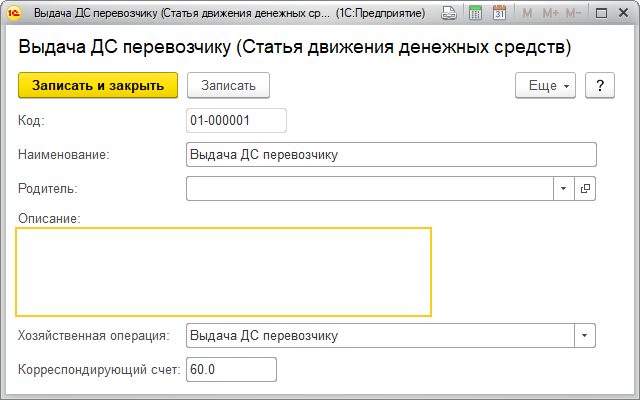Open the calendar icon in title bar
The image size is (640, 400).
[499, 14]
